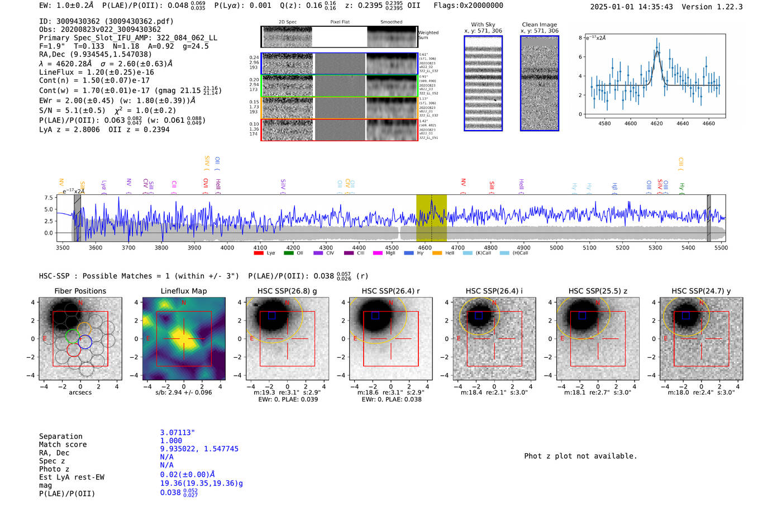Select the blue-bordered 2D spectrum row
The height and width of the screenshot is (532, 782).
pos(340,64)
